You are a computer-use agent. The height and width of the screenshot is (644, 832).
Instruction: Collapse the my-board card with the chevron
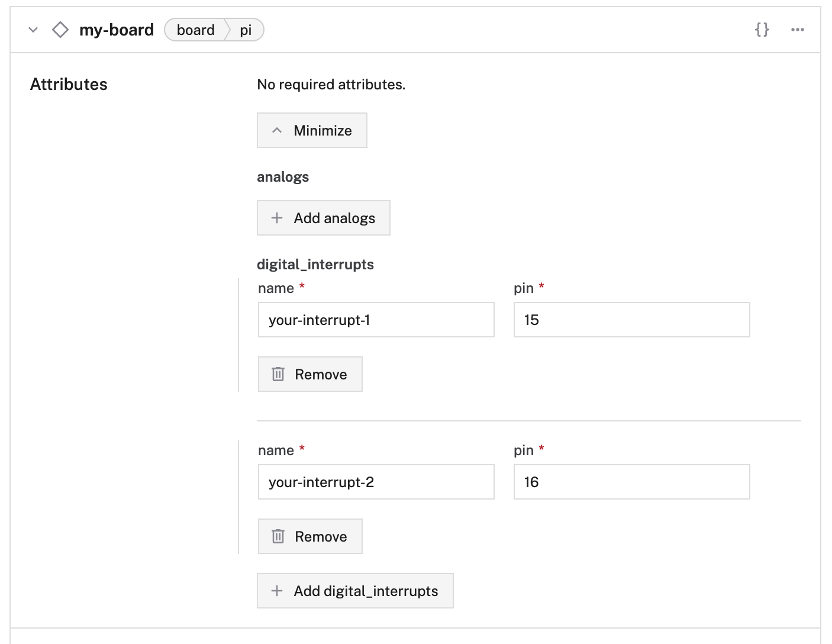point(33,30)
